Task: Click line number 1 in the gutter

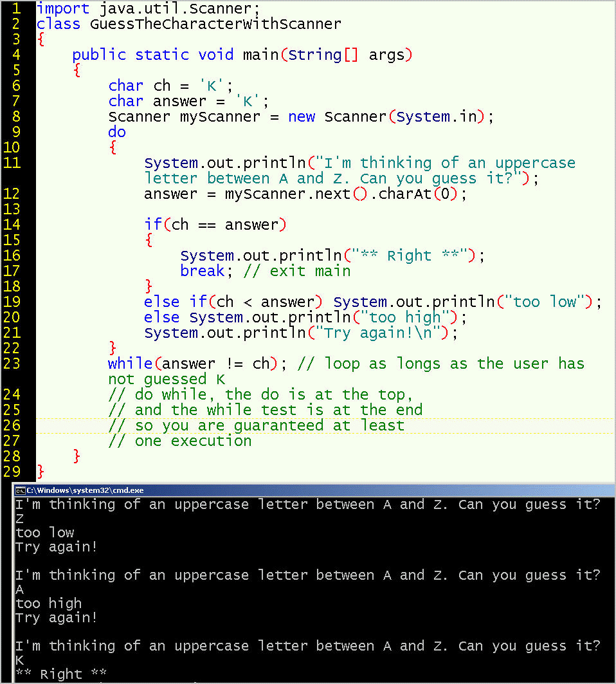Action: point(15,8)
